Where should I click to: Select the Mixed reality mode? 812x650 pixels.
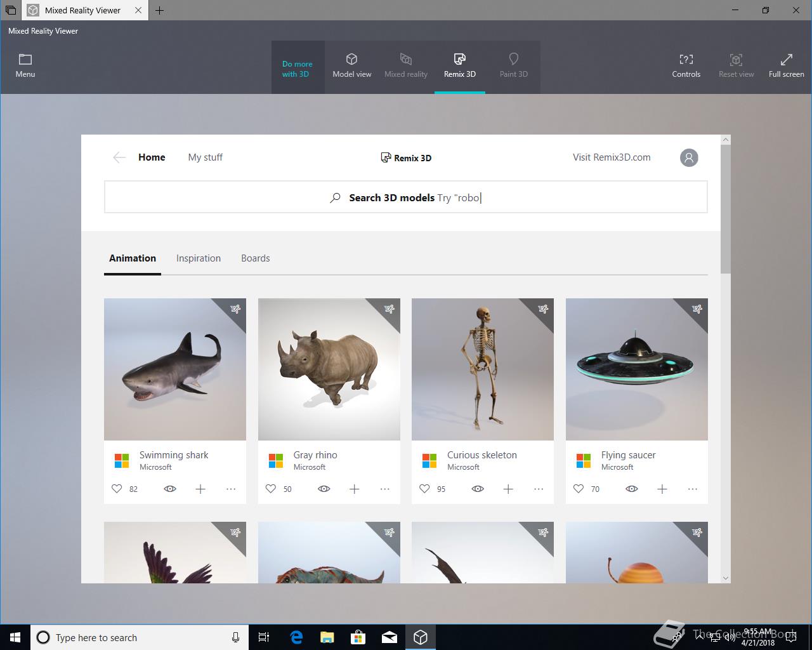[x=406, y=66]
